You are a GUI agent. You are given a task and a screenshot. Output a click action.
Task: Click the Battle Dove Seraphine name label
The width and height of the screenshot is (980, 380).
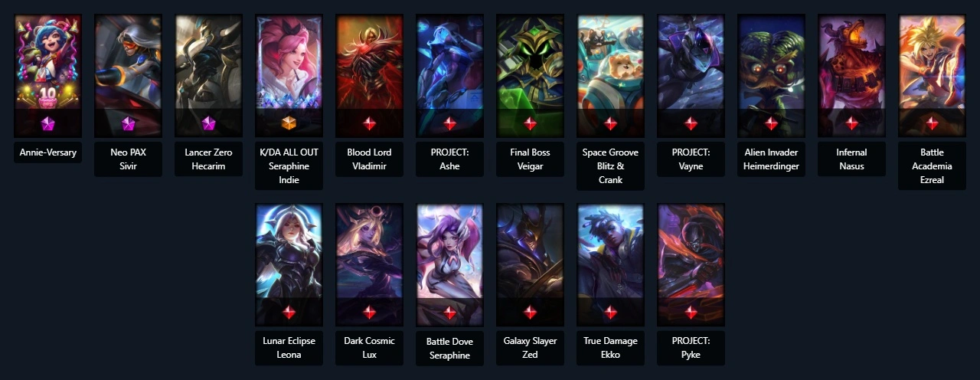[x=449, y=349]
